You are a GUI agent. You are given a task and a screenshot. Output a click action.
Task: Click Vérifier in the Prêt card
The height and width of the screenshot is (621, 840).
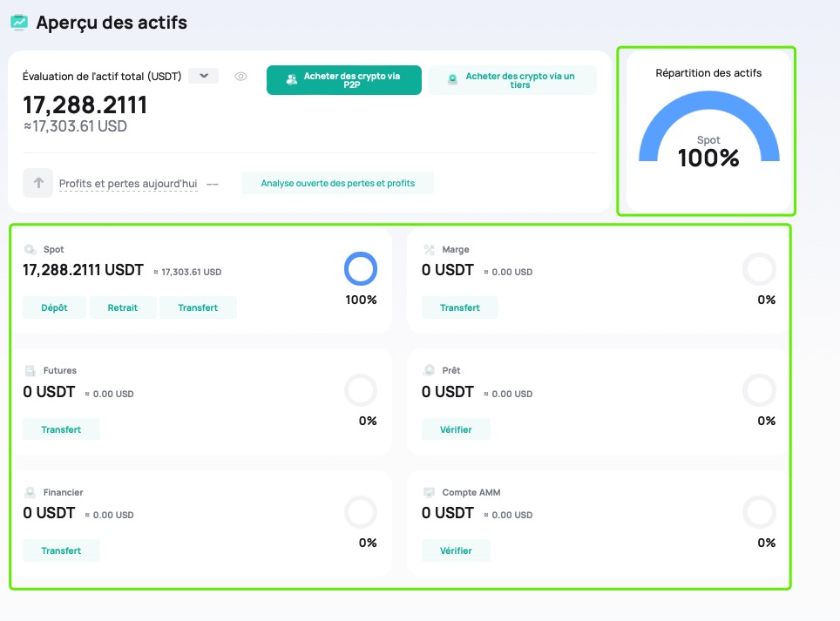click(x=456, y=429)
